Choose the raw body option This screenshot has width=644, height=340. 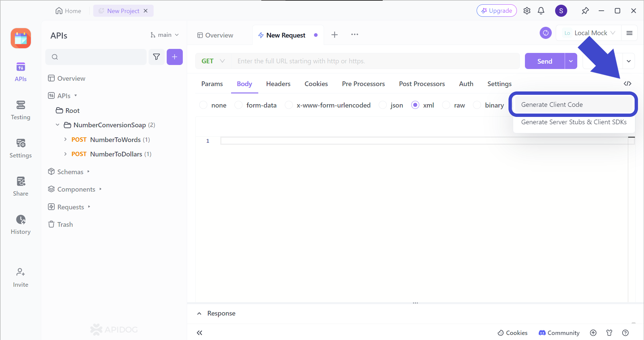(x=446, y=105)
